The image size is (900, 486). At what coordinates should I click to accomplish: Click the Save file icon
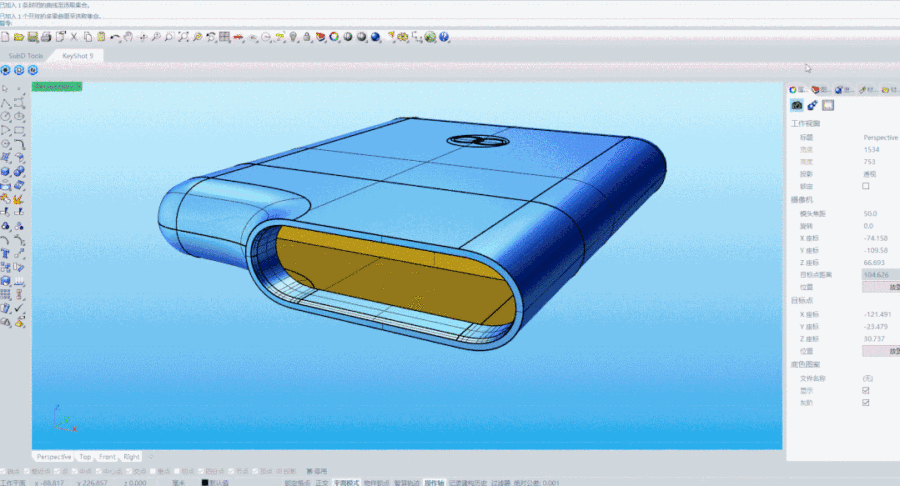point(32,38)
